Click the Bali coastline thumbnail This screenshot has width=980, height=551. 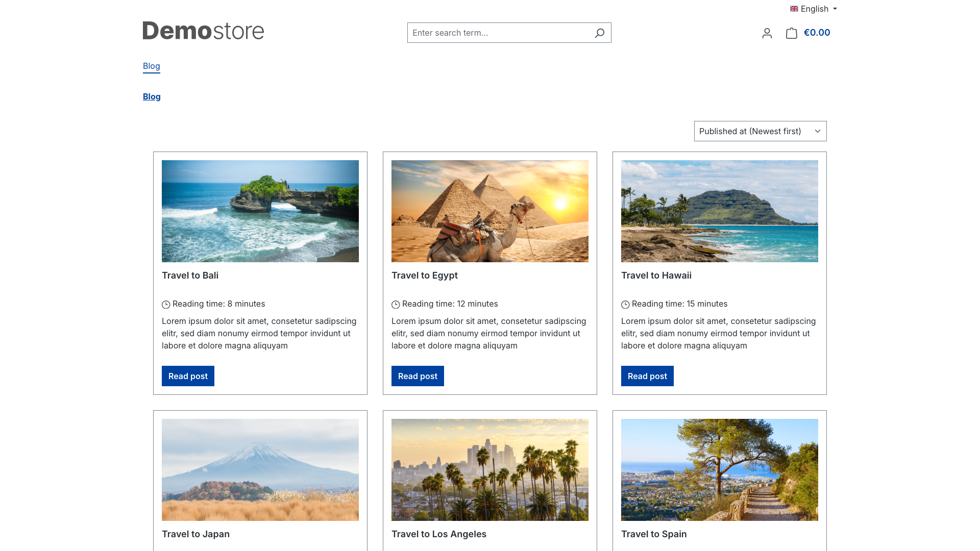260,211
